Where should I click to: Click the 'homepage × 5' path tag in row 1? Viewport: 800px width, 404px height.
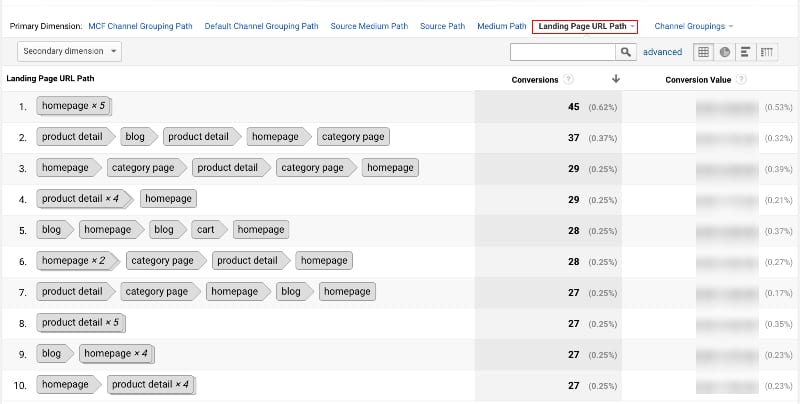(73, 105)
